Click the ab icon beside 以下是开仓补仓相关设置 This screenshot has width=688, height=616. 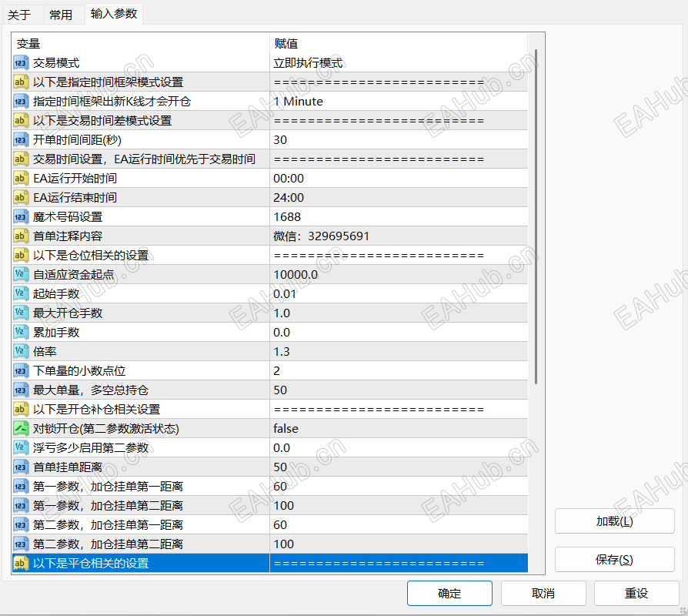point(20,409)
